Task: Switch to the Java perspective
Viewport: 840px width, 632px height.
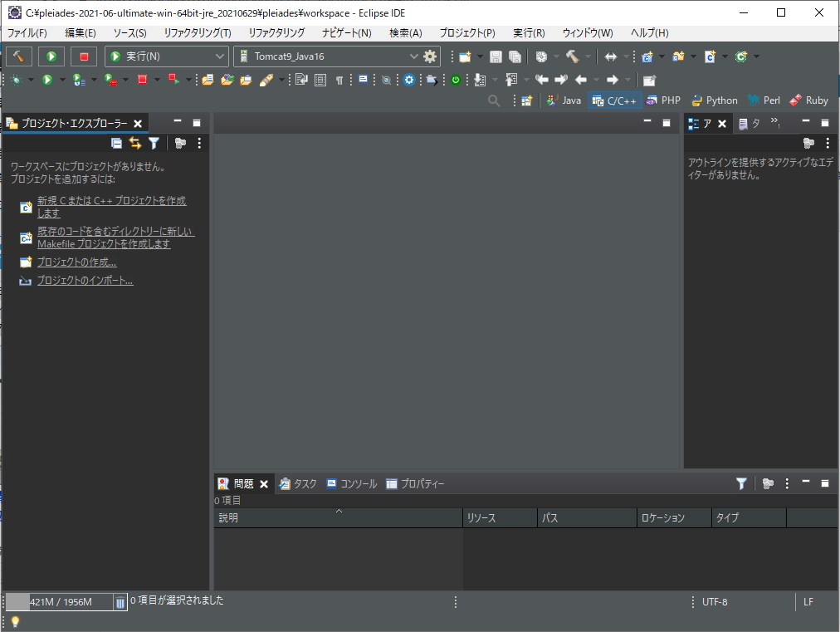Action: pos(564,100)
